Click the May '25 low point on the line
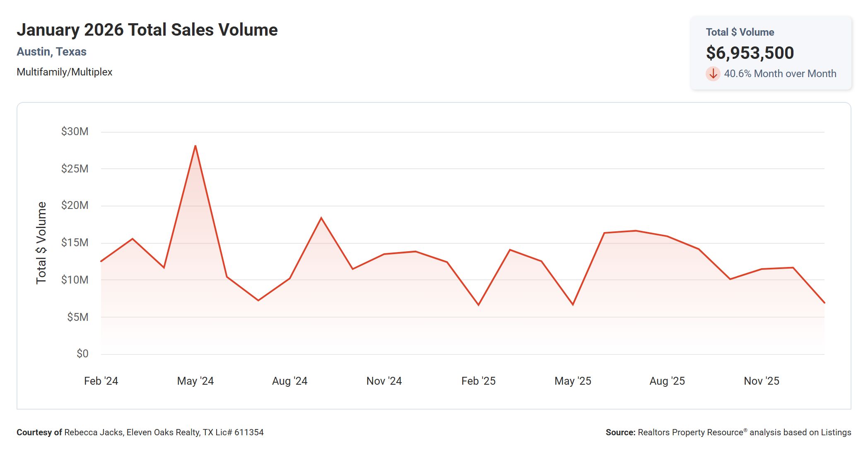This screenshot has width=868, height=456. [573, 305]
